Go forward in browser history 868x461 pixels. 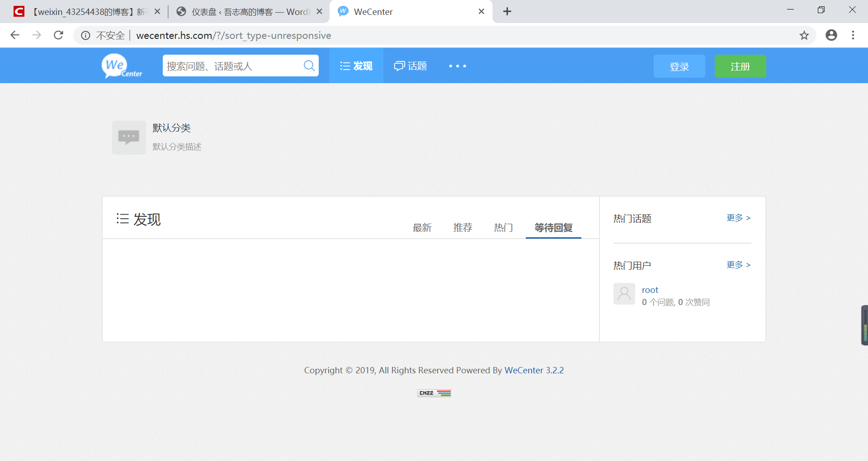click(37, 35)
